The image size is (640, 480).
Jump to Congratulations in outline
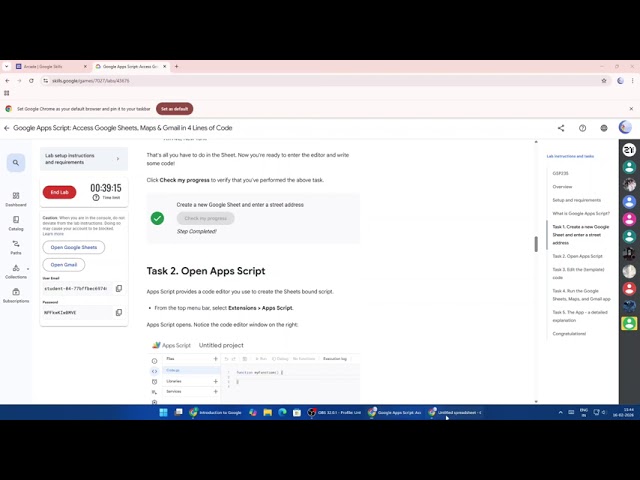(569, 334)
